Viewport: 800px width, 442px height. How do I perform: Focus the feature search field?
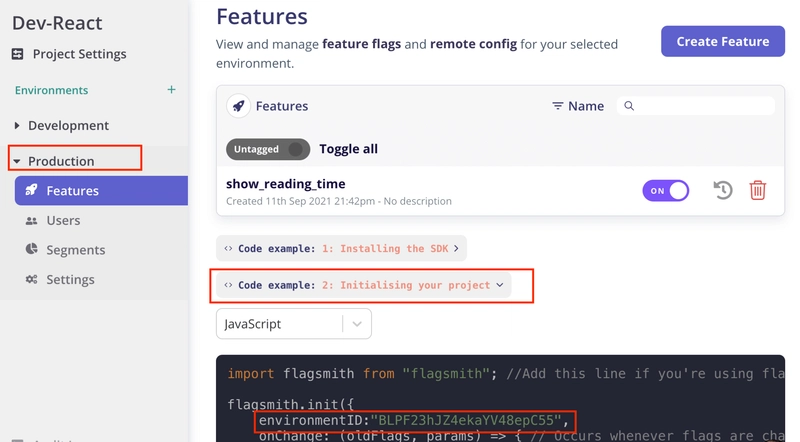(x=696, y=106)
